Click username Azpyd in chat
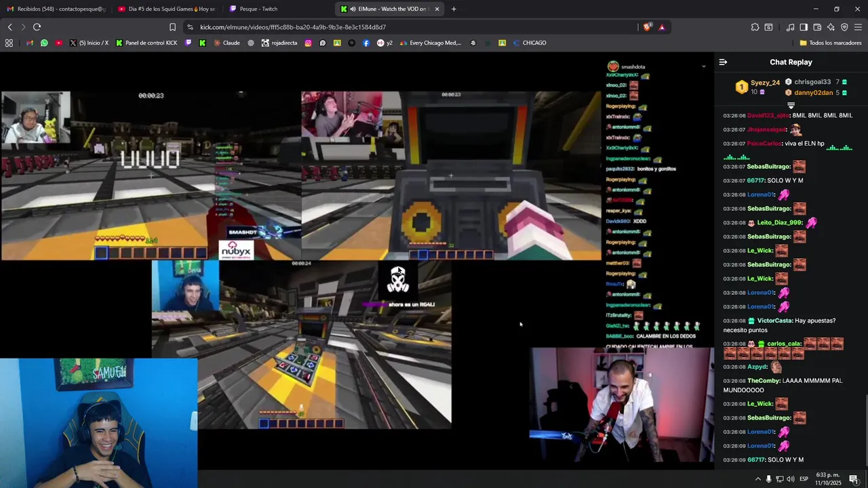The height and width of the screenshot is (488, 868). 757,367
